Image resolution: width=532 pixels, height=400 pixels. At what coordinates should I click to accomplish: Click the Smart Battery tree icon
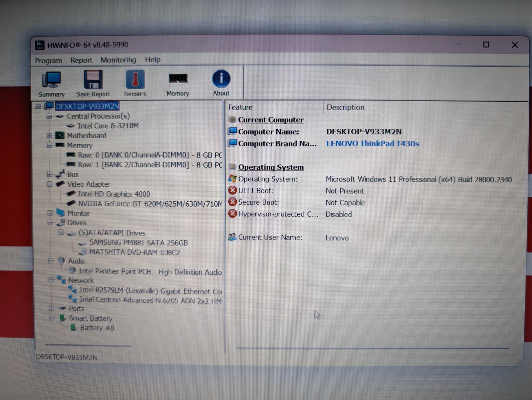tap(63, 318)
